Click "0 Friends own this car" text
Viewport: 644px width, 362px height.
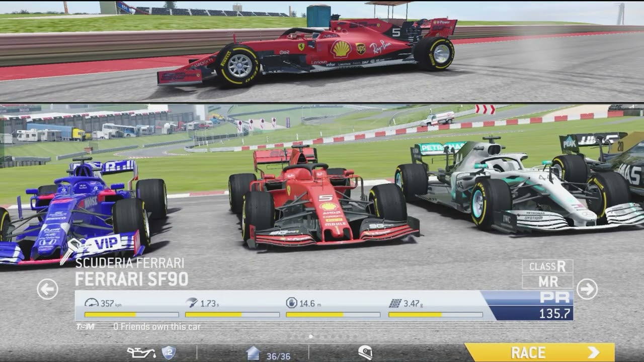[x=156, y=327]
